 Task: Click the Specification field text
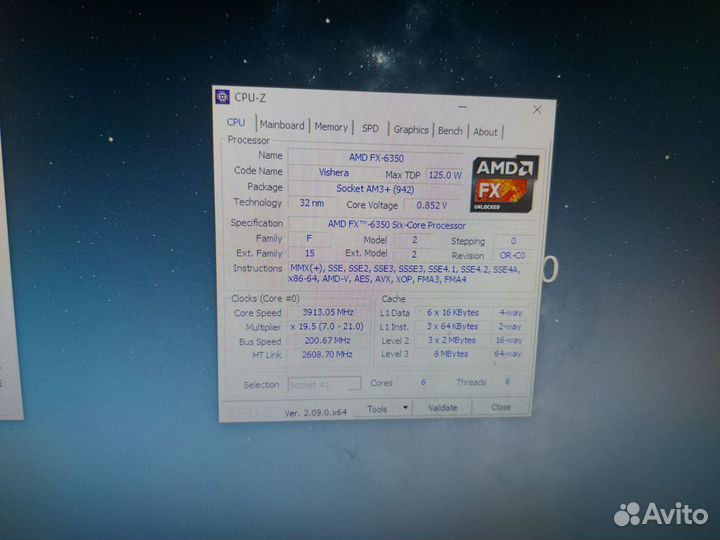tap(397, 225)
